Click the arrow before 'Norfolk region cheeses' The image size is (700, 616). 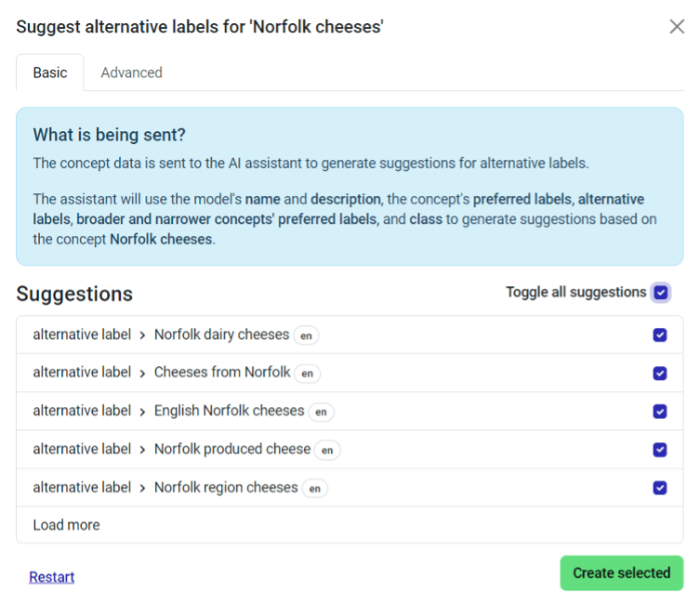point(142,488)
